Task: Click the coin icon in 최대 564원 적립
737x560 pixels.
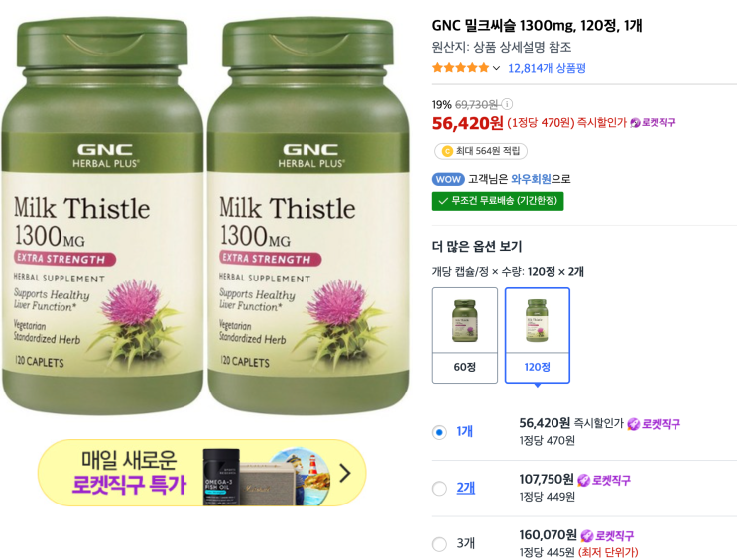Action: pyautogui.click(x=447, y=151)
